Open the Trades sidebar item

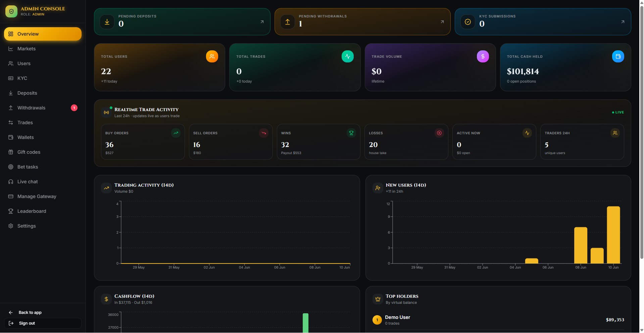[x=43, y=123]
